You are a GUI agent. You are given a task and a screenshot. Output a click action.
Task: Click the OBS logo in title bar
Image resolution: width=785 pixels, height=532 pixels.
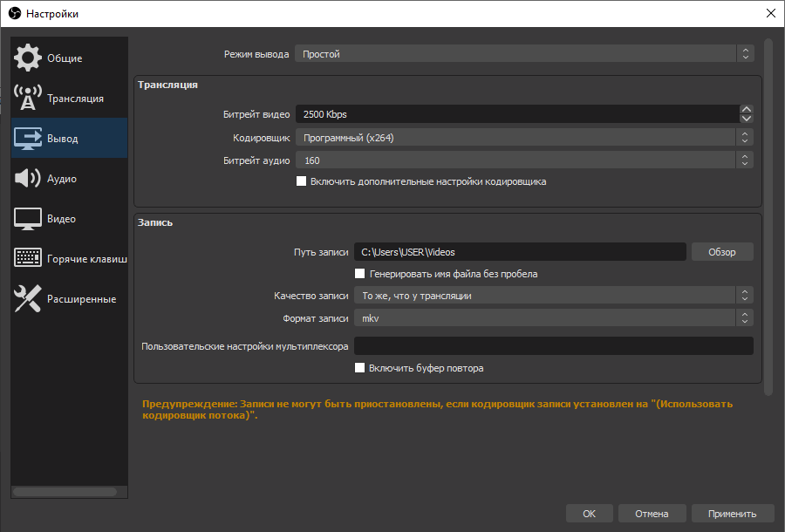[x=13, y=13]
